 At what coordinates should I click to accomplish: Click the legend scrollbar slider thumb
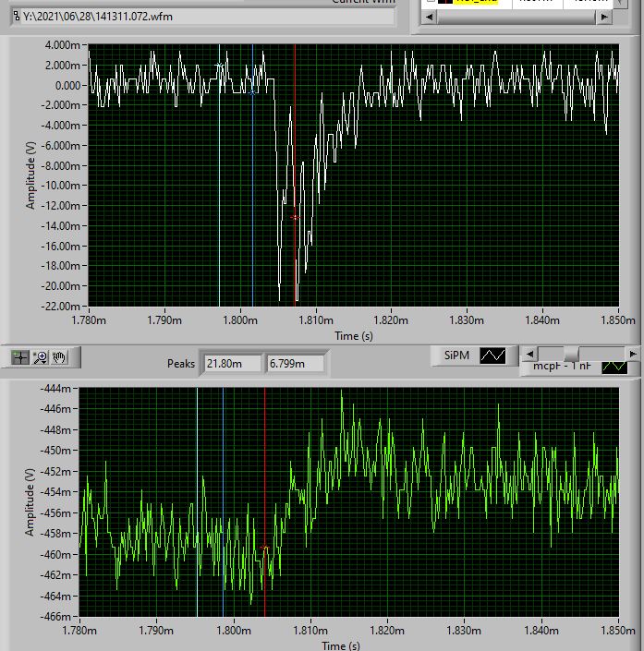[572, 354]
